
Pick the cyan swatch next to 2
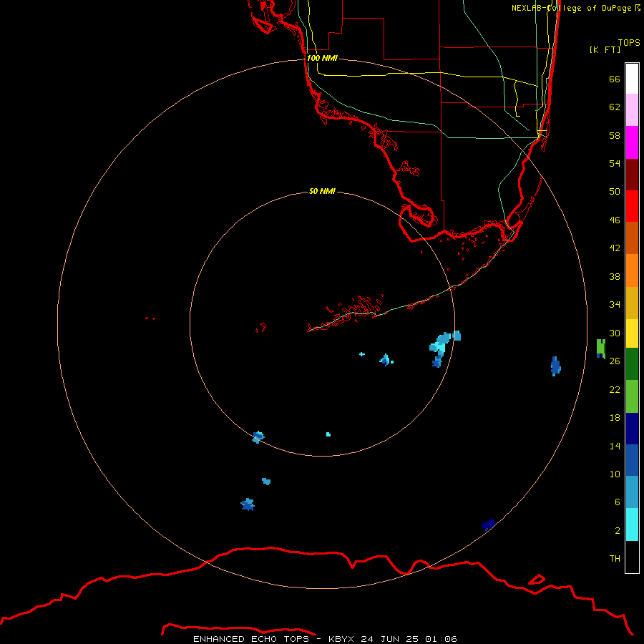(x=632, y=525)
